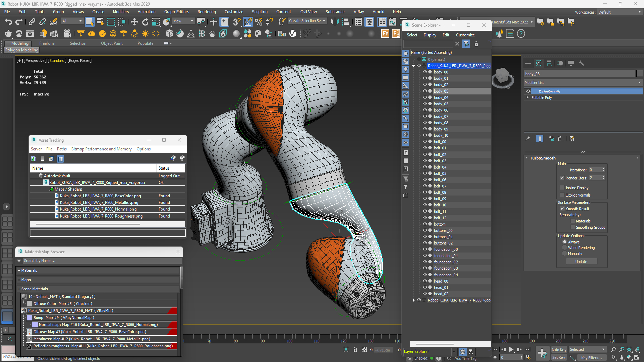The width and height of the screenshot is (644, 362).
Task: Click the V-Ray logo icon
Action: 293,34
